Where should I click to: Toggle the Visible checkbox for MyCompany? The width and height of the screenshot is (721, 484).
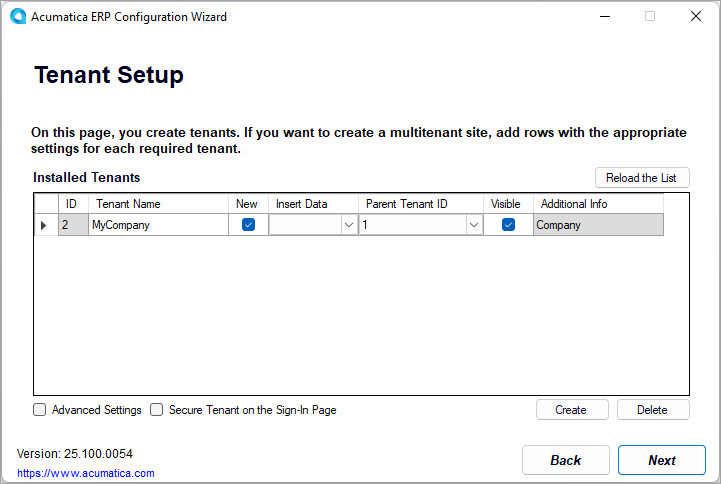[508, 225]
